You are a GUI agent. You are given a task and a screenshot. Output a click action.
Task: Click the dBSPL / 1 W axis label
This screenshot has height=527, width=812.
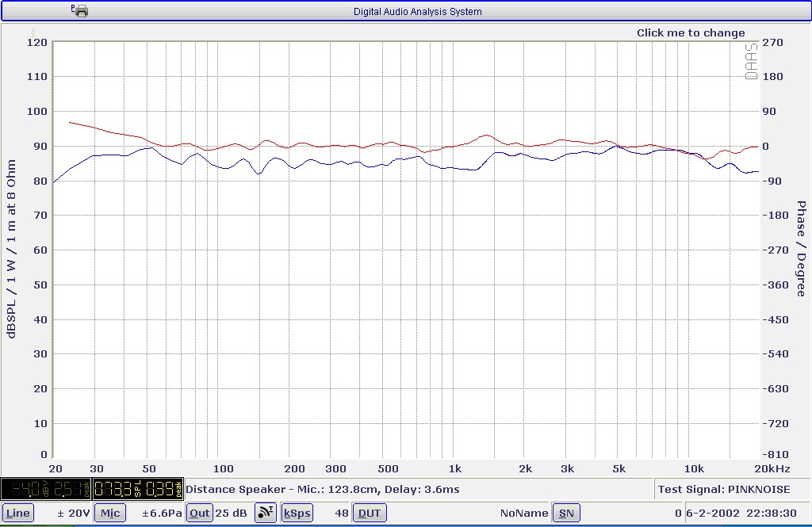(x=11, y=249)
